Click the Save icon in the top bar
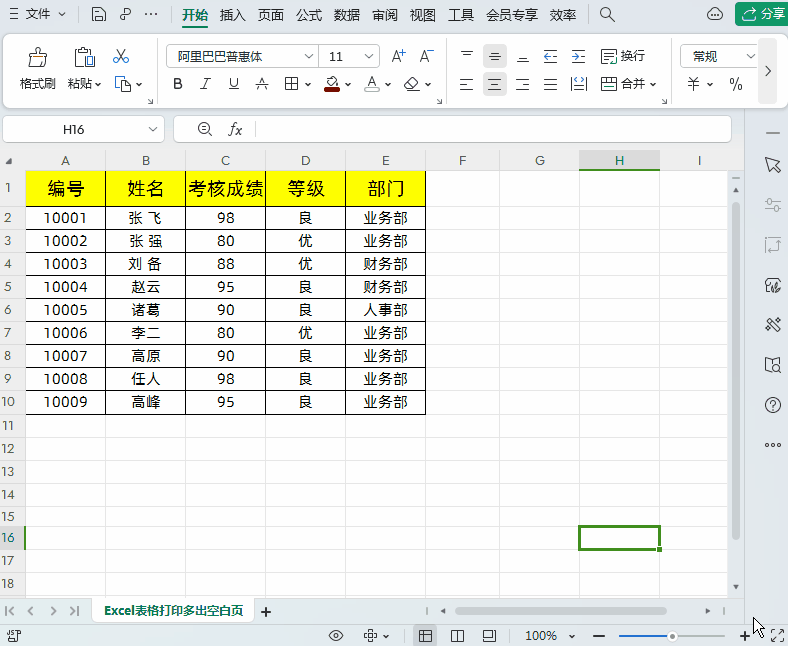The height and width of the screenshot is (646, 788). pyautogui.click(x=98, y=14)
